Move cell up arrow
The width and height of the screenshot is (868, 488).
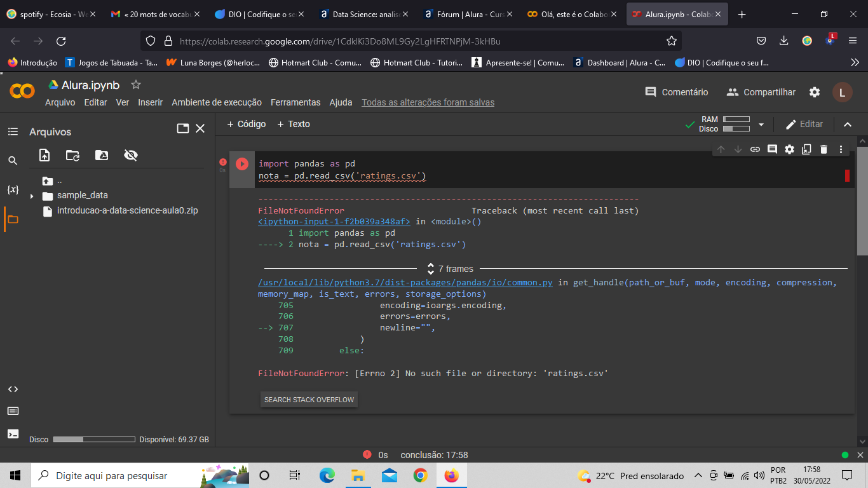tap(721, 149)
